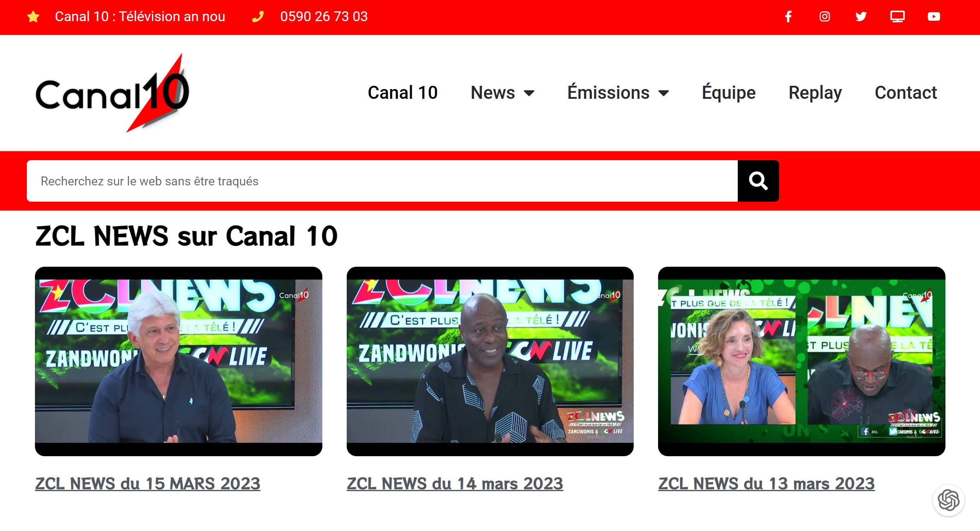Open the ChatGPT floating icon
Image resolution: width=980 pixels, height=531 pixels.
[x=948, y=500]
